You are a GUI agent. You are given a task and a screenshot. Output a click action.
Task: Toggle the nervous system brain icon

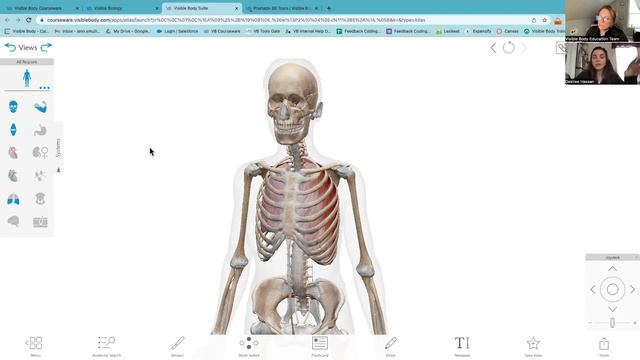coord(13,222)
